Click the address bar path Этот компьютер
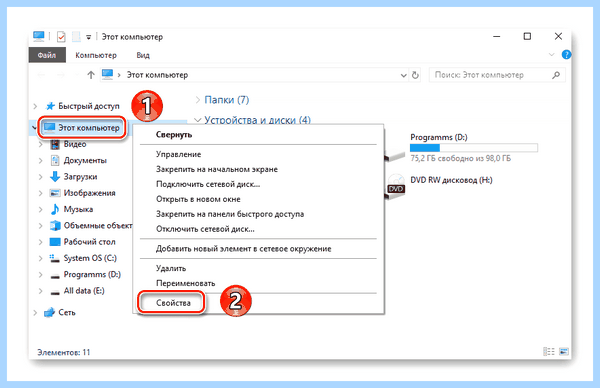This screenshot has height=388, width=600. point(157,75)
